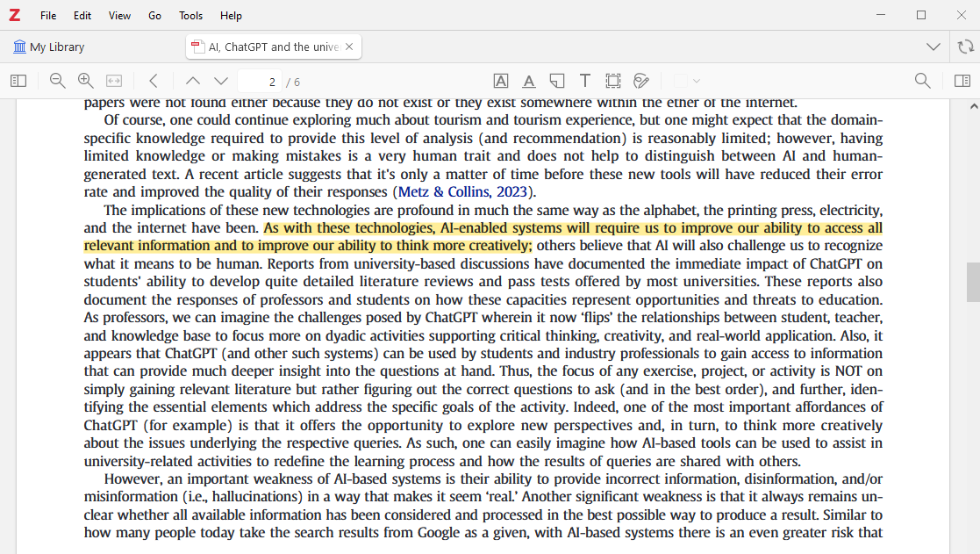Select the area selection tool
This screenshot has width=980, height=554.
point(613,81)
